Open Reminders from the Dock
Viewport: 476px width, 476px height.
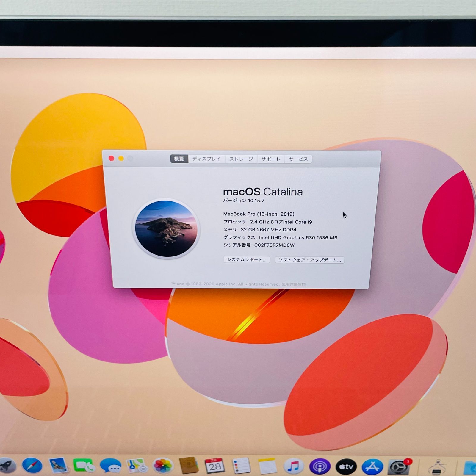point(241,466)
